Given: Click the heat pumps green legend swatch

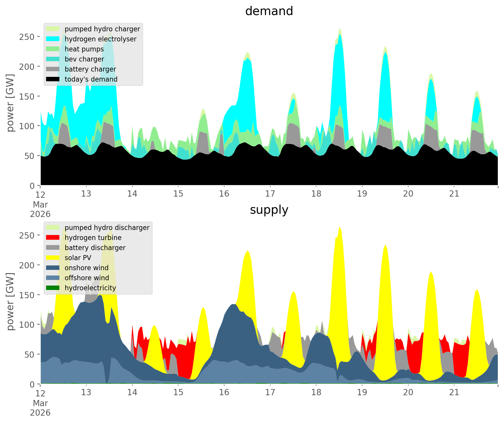Looking at the screenshot, I should coord(53,49).
